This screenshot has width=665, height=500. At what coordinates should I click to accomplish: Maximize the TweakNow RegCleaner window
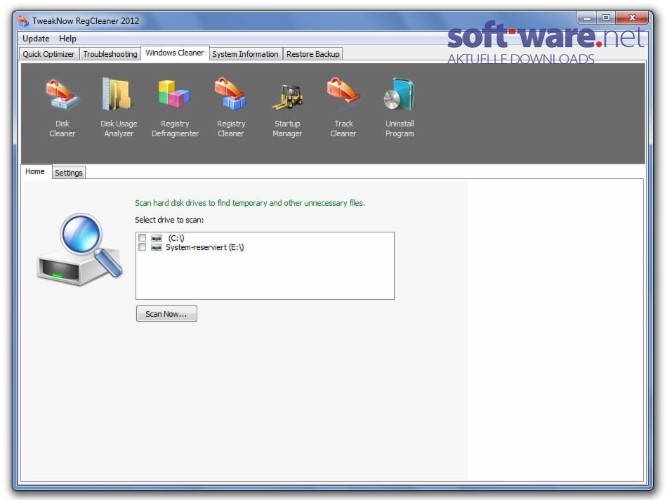tap(606, 18)
